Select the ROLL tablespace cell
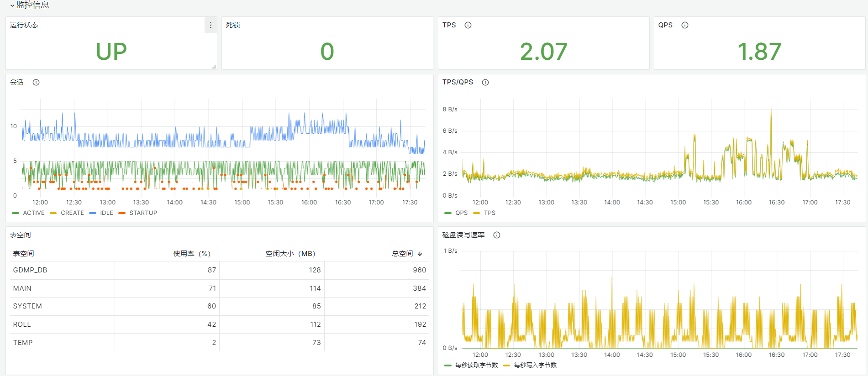The width and height of the screenshot is (868, 376). pyautogui.click(x=62, y=324)
